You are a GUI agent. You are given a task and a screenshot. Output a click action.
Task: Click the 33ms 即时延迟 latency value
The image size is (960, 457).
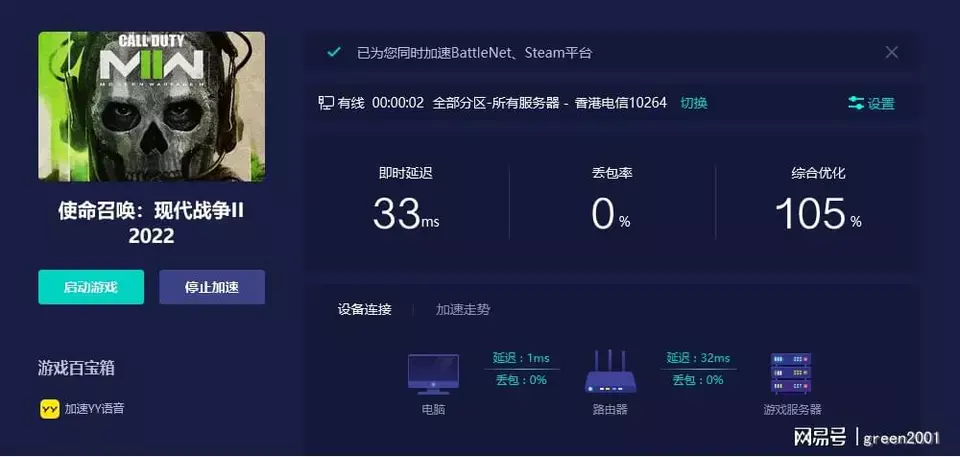(x=405, y=213)
